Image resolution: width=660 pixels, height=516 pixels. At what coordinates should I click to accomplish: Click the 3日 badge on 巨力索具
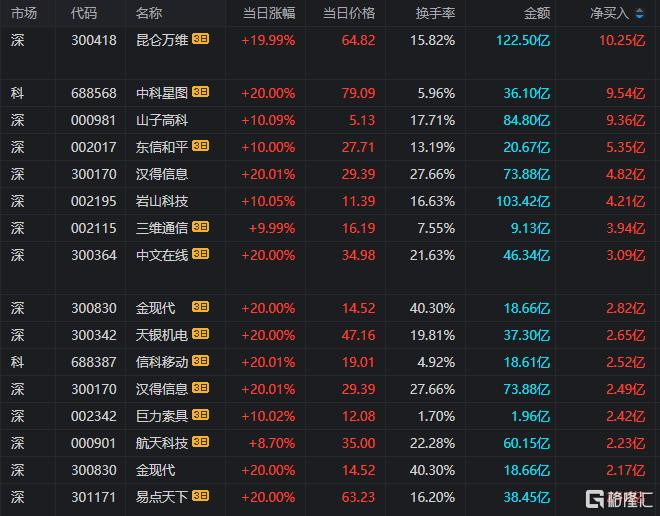pyautogui.click(x=200, y=415)
